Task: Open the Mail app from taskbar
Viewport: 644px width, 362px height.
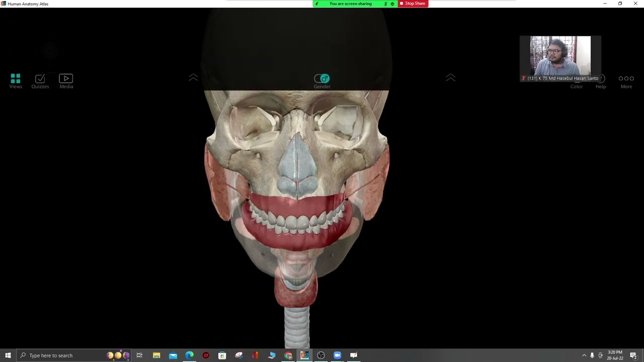Action: (173, 355)
